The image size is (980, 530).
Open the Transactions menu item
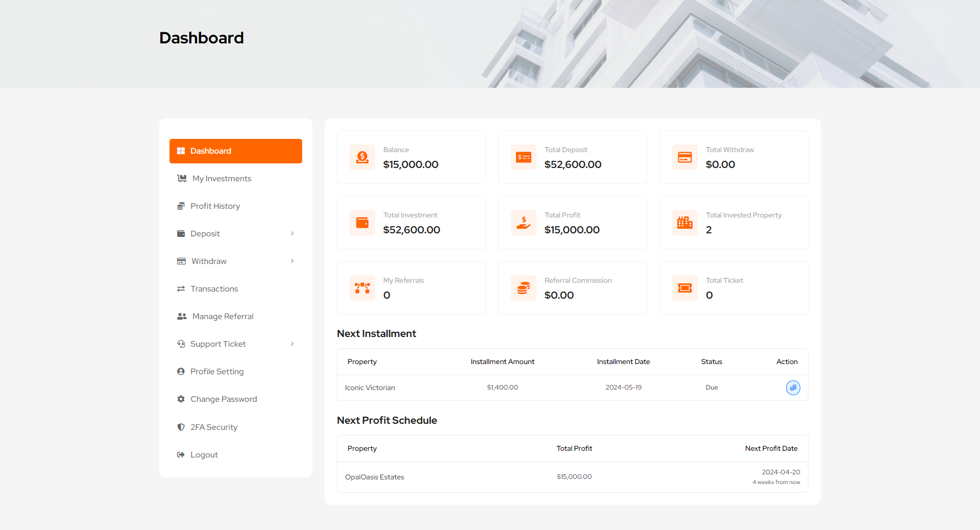click(214, 288)
